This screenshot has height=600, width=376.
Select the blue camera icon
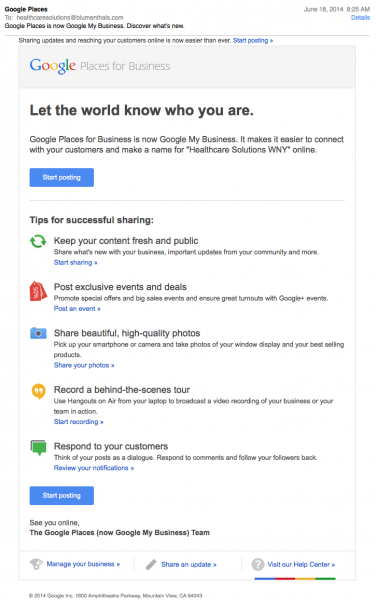coord(38,333)
